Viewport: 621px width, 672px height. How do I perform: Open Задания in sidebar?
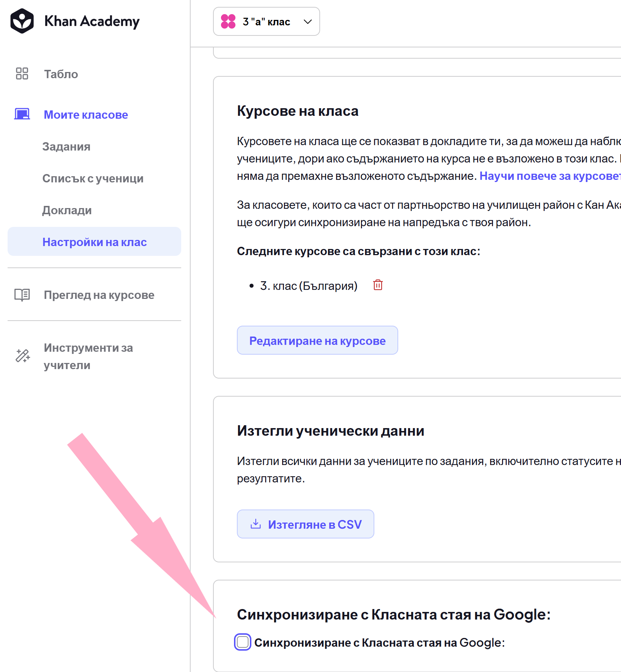click(66, 147)
